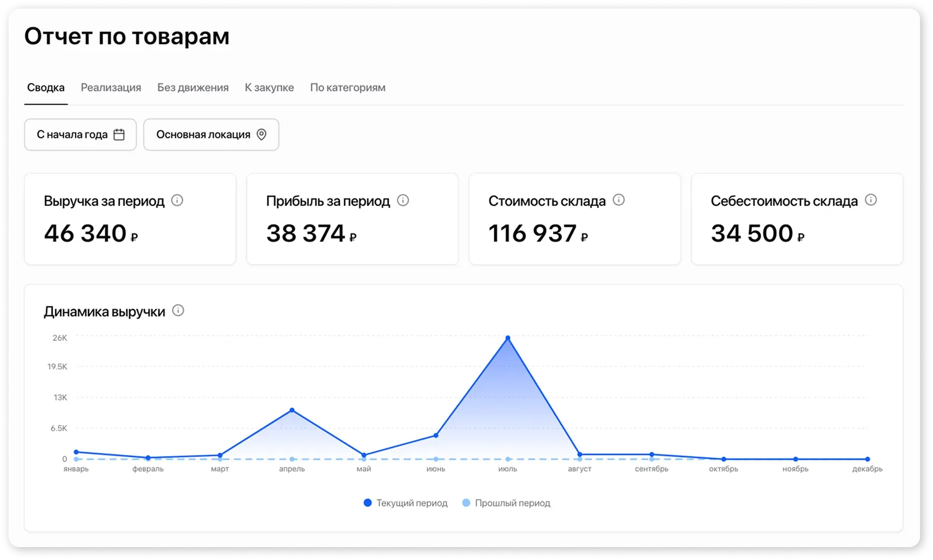Select the По категориям tab
933x560 pixels.
tap(347, 87)
